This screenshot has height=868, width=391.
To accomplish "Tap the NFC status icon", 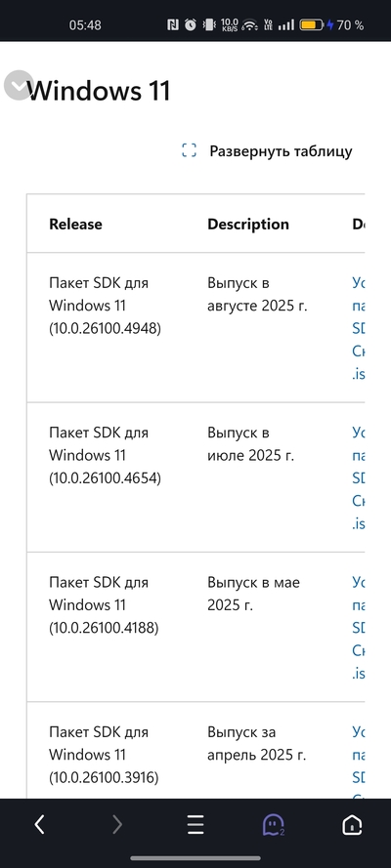I will pos(173,25).
